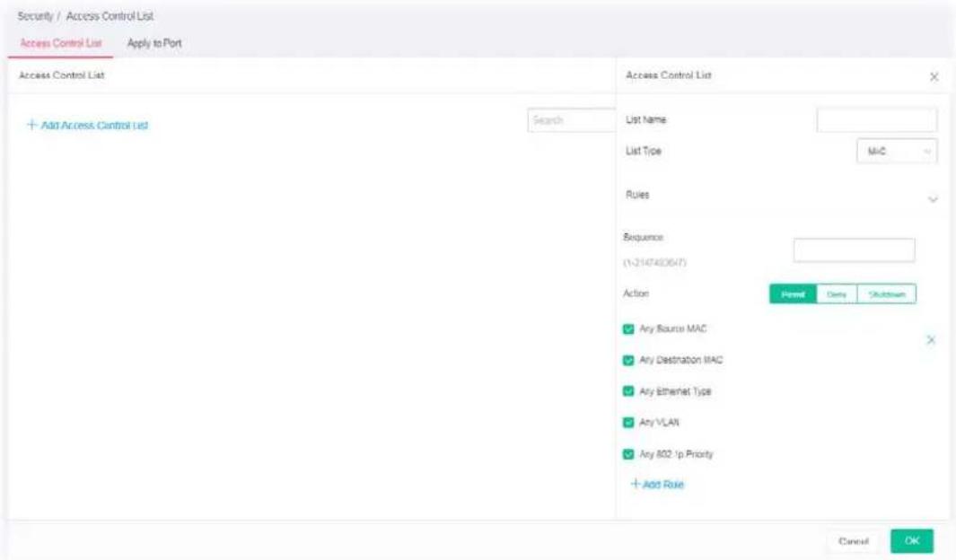Screen dimensions: 956x560
Task: Uncheck Any Source MAC
Action: point(628,329)
